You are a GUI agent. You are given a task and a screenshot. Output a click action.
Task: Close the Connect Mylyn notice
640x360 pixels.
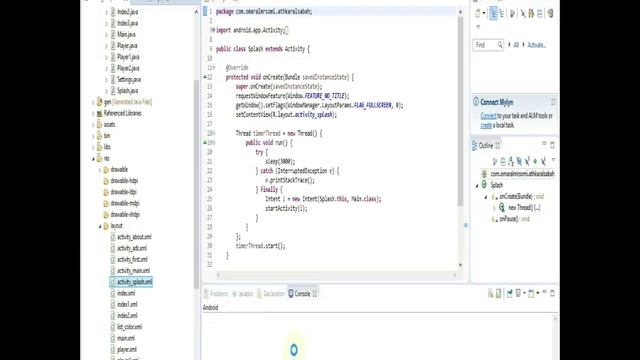[x=553, y=102]
